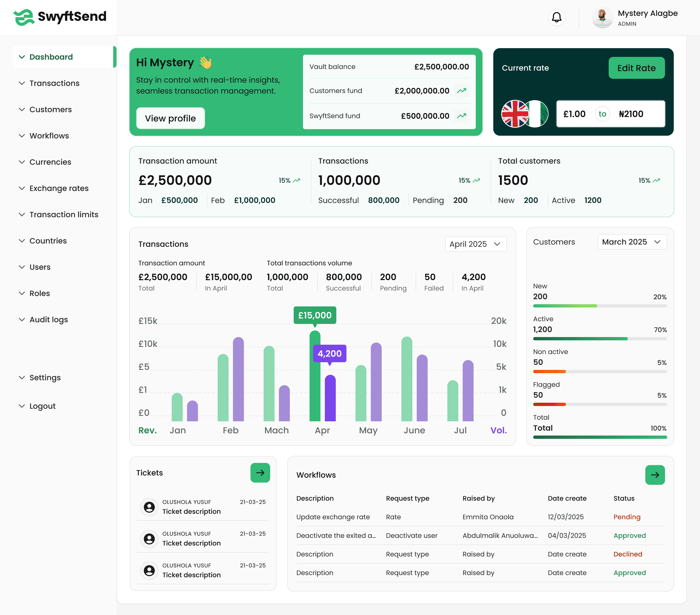Screen dimensions: 700x615
Task: Click the Transaction amount 15% trend icon
Action: (297, 180)
